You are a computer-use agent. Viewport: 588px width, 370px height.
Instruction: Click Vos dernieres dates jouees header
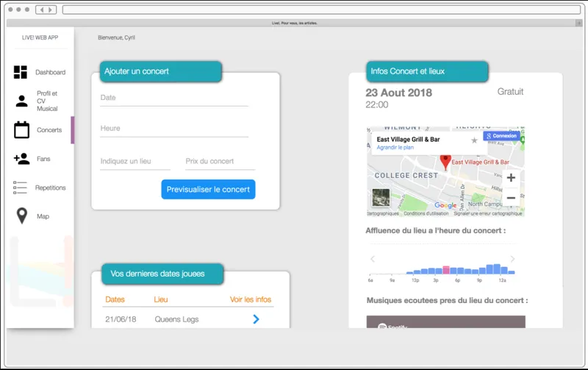point(162,274)
